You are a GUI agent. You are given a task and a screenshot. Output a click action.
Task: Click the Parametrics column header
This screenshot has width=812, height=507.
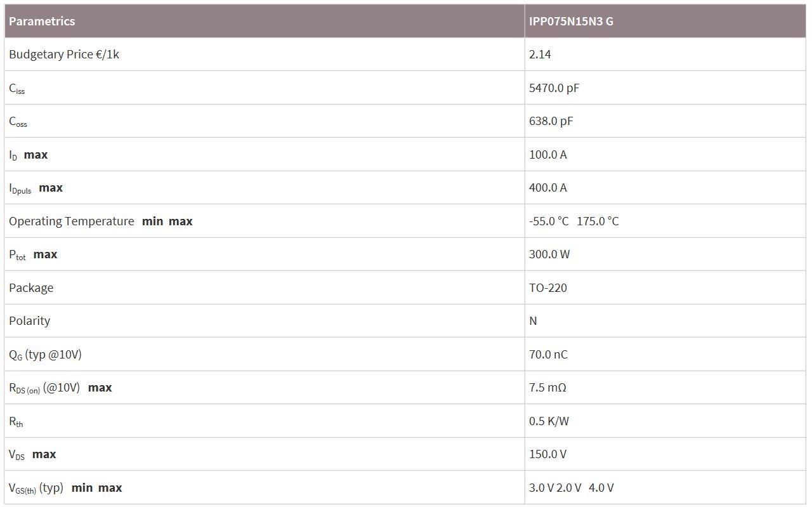pos(42,21)
